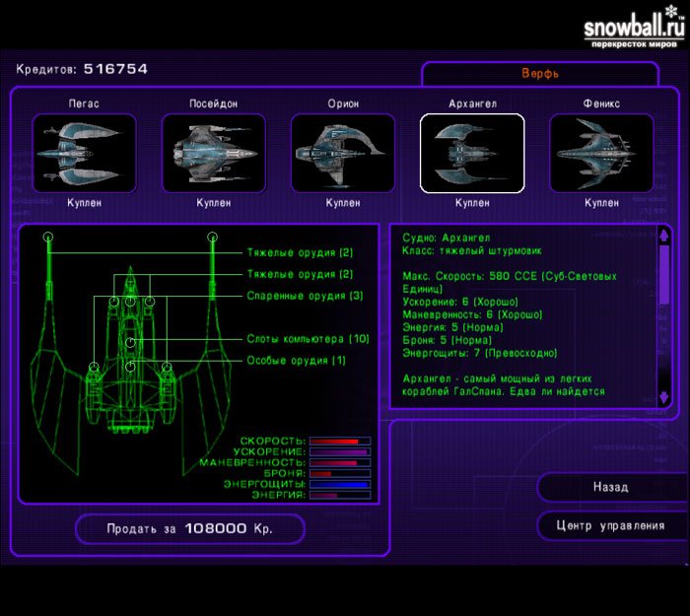Click the right wing heavy gun hardpoint

(212, 238)
